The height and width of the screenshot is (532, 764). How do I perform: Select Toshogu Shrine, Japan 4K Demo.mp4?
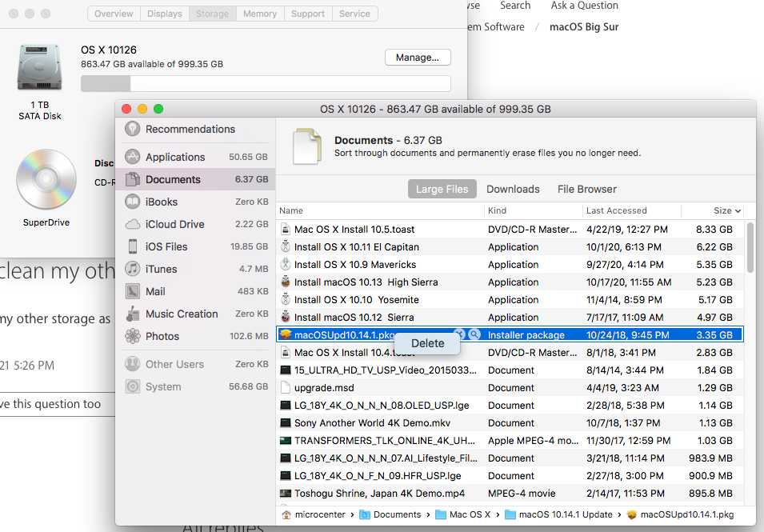pos(510,493)
